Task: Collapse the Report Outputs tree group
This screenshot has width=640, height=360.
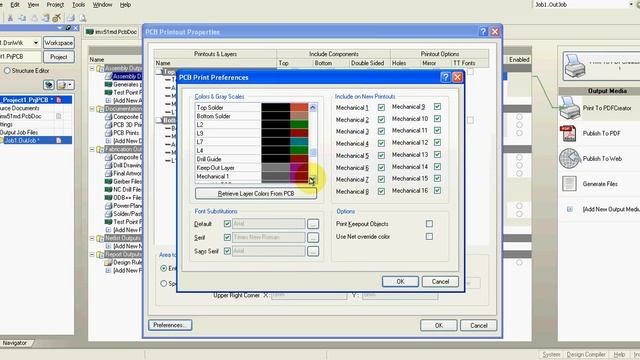Action: 92,254
